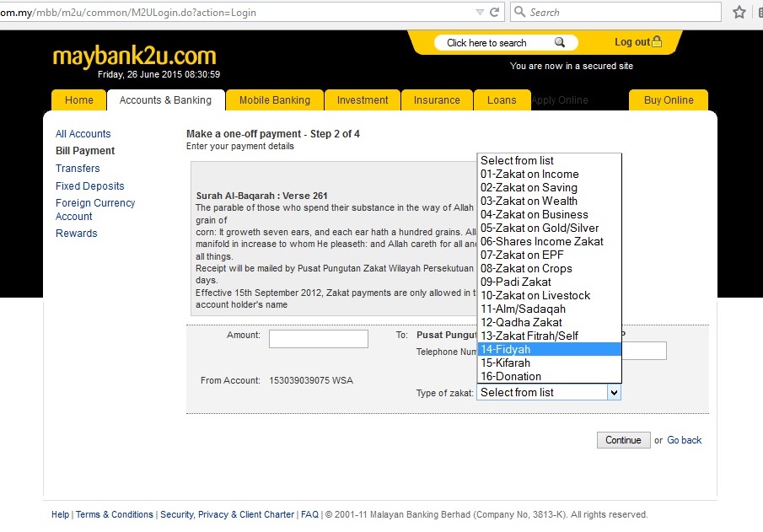The width and height of the screenshot is (763, 532).
Task: Toggle the Type of zakat dropdown arrow
Action: pyautogui.click(x=614, y=392)
